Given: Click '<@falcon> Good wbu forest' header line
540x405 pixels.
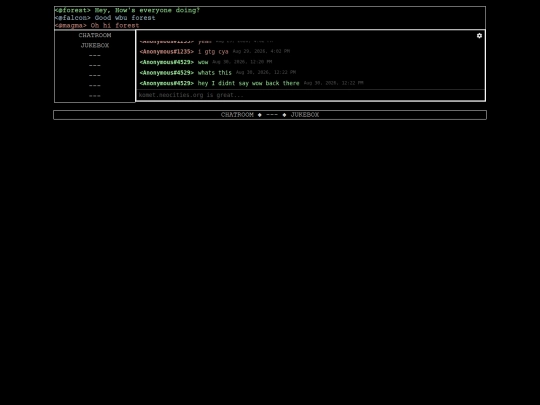Looking at the screenshot, I should coord(105,18).
